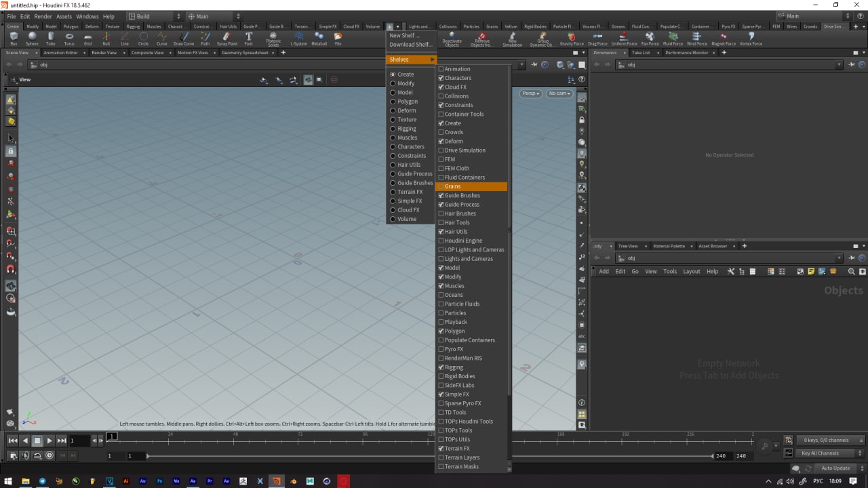Screen dimensions: 868x488
Task: Enable the SideFX Labs shelf
Action: click(x=441, y=385)
